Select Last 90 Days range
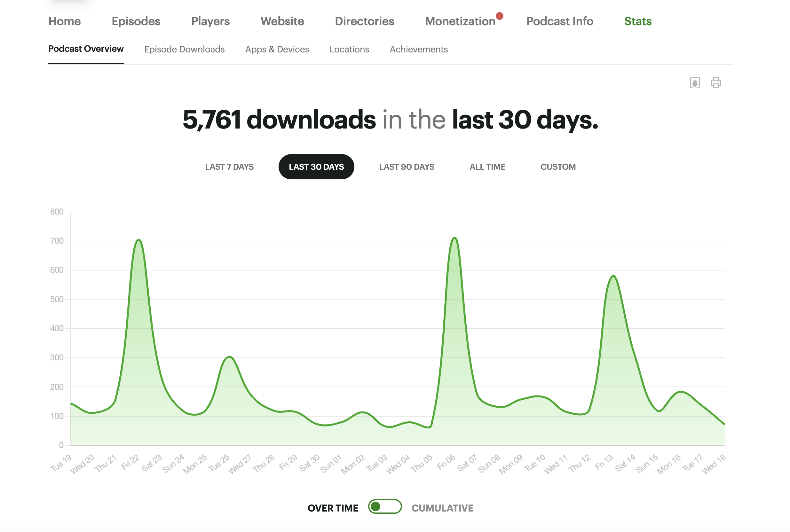 point(406,167)
